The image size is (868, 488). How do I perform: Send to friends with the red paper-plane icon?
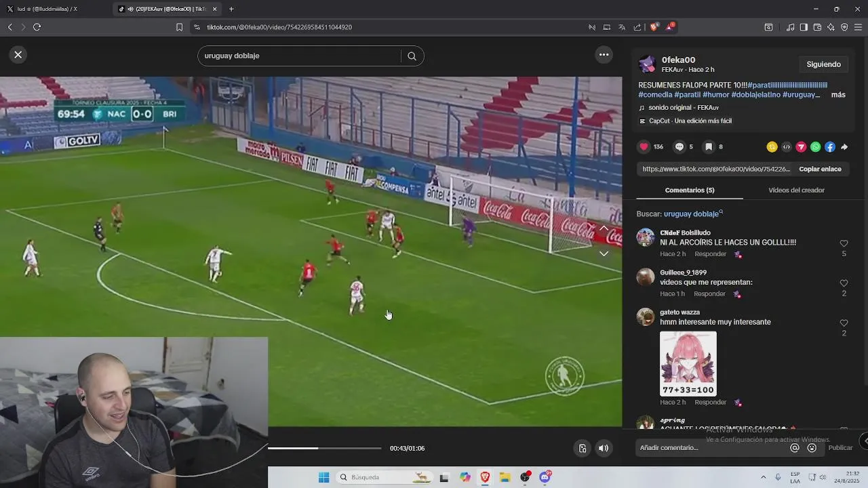point(801,147)
